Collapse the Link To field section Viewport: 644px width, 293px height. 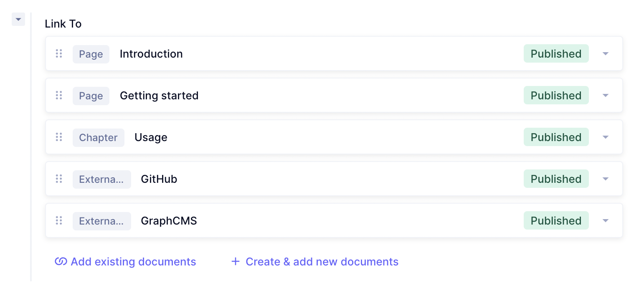(18, 19)
